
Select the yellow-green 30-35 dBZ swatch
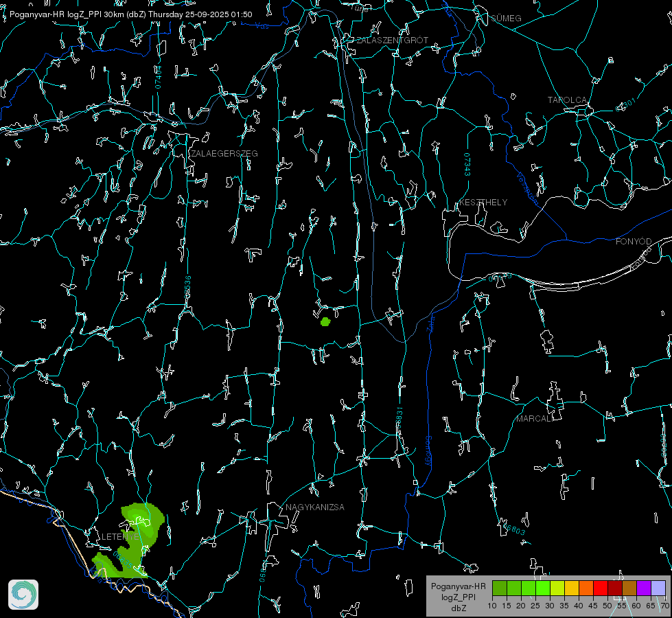pyautogui.click(x=557, y=588)
